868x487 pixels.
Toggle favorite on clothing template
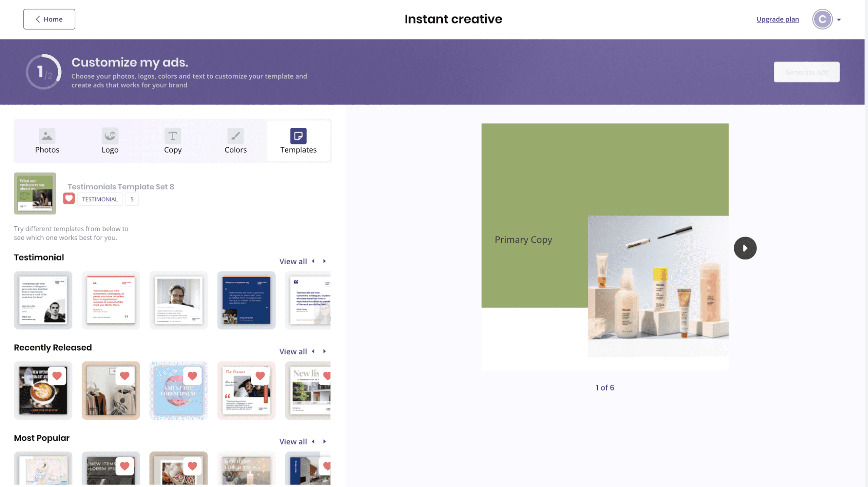(125, 375)
